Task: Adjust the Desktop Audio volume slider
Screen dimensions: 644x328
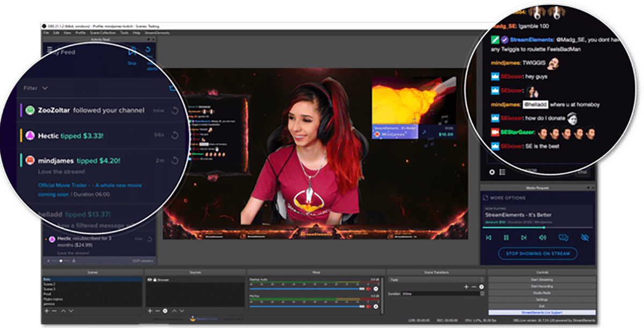Action: (x=306, y=289)
